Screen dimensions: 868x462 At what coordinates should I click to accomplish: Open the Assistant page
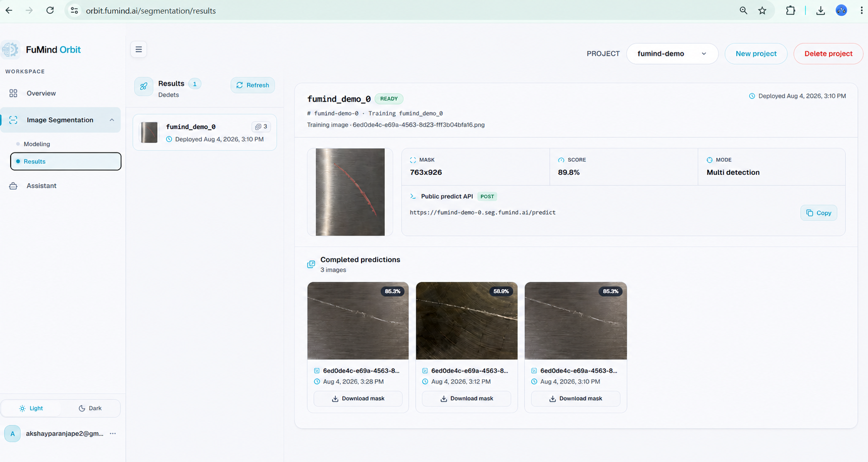coord(41,186)
